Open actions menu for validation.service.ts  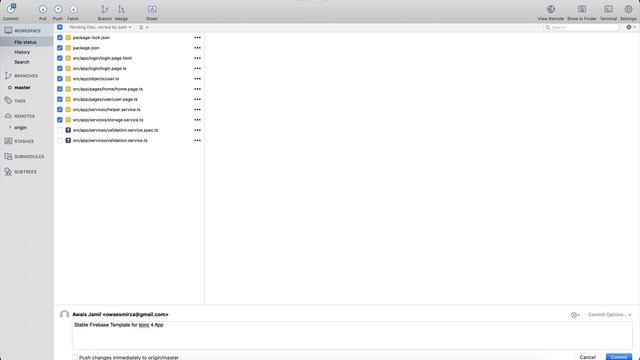click(198, 140)
